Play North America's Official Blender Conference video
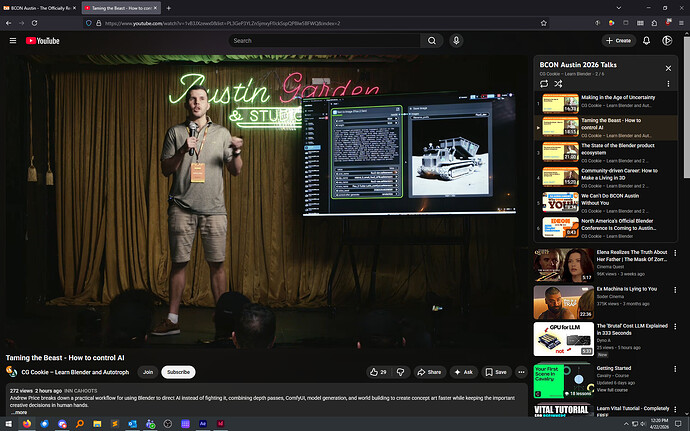This screenshot has height=431, width=690. click(x=606, y=228)
